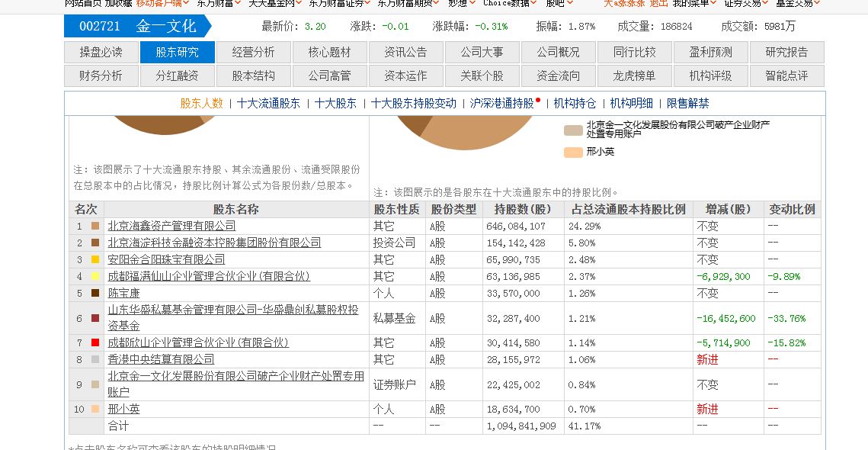Open shareholder 陈宝康 details
Viewport: 868px width, 450px height.
pyautogui.click(x=124, y=293)
